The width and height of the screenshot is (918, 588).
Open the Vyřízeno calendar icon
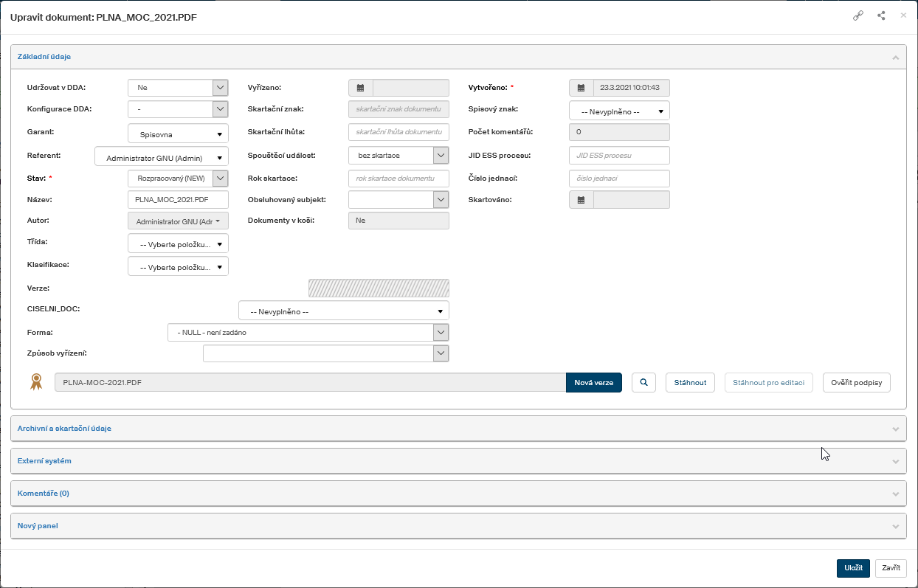point(360,88)
